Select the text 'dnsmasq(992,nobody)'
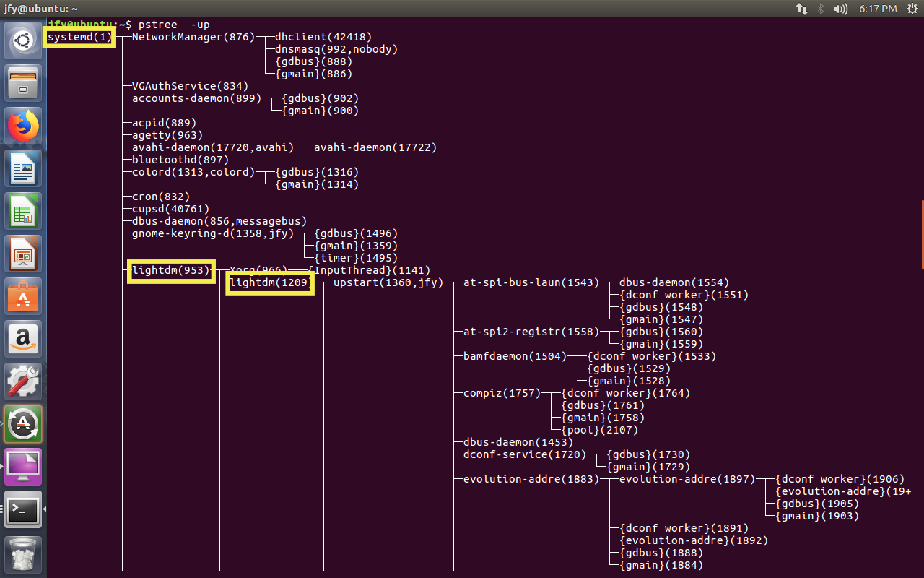 (336, 49)
